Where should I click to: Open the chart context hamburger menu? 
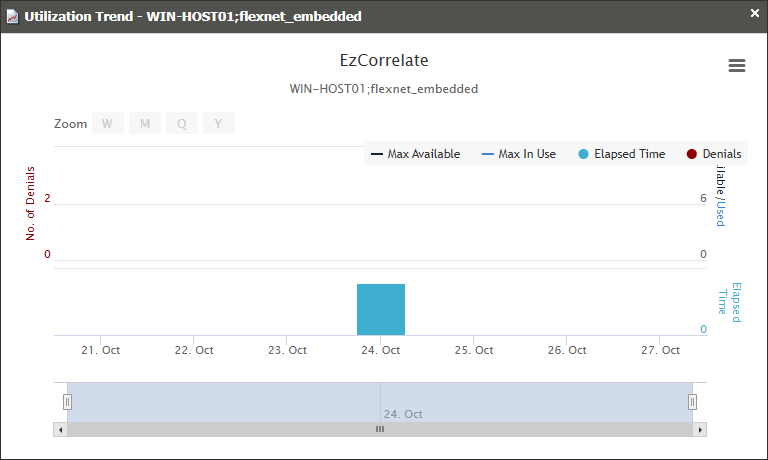(x=737, y=66)
